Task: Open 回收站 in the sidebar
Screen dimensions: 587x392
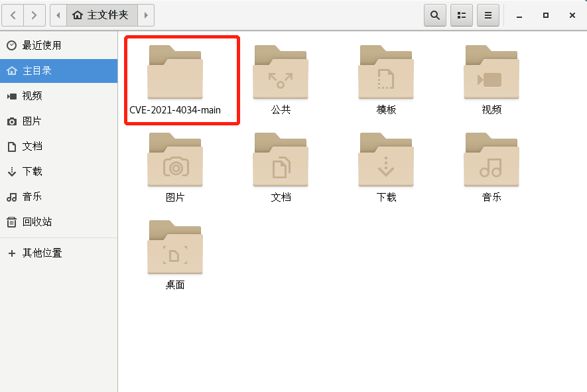Action: [59, 222]
